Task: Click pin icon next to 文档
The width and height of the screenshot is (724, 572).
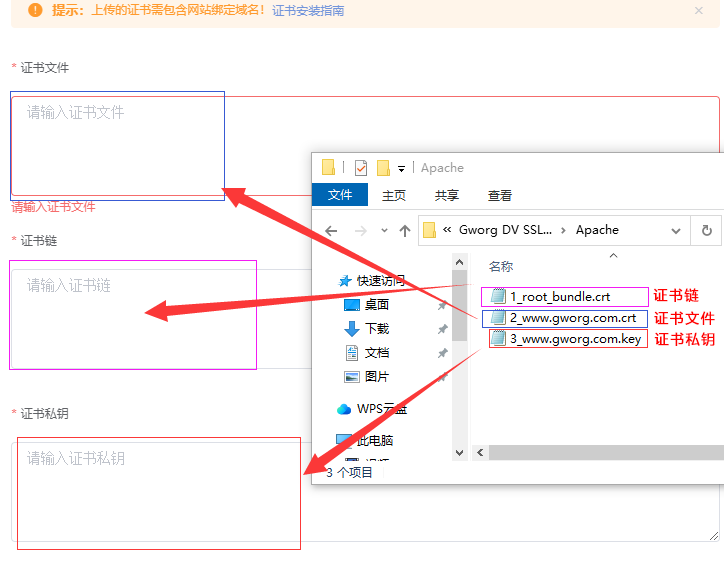Action: (x=442, y=353)
